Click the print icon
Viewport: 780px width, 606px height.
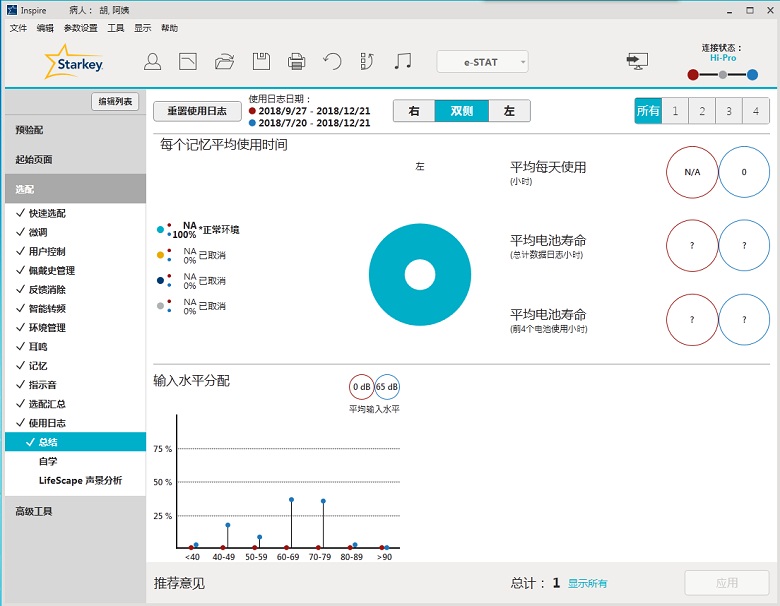click(x=296, y=62)
